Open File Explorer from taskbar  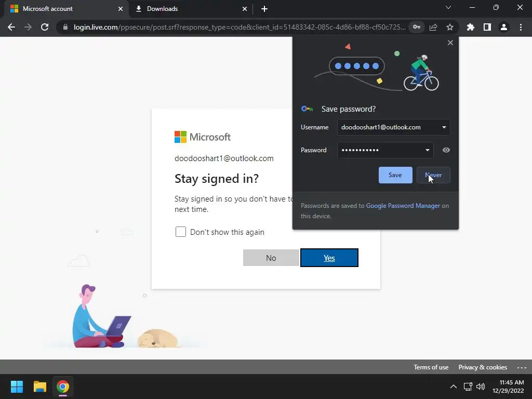(39, 387)
